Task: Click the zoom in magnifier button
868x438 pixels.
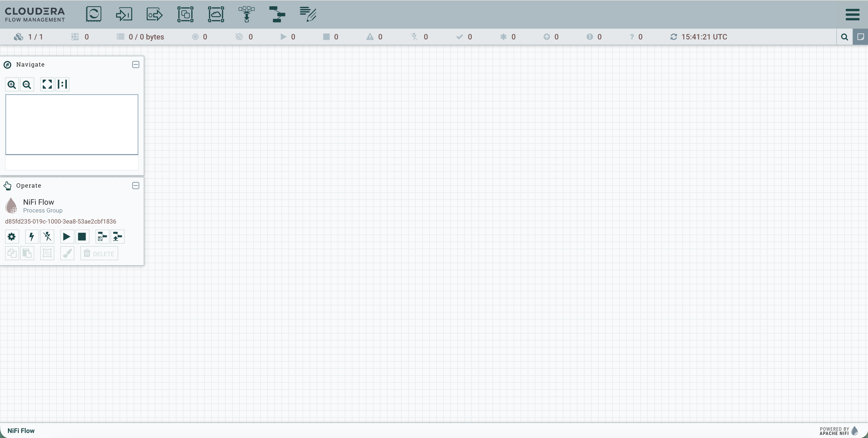Action: click(12, 84)
